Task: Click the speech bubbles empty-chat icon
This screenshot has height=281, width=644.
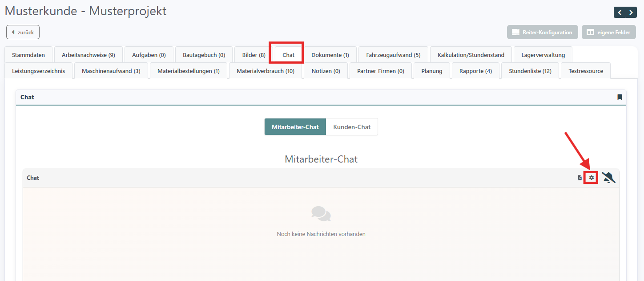Action: coord(321,214)
